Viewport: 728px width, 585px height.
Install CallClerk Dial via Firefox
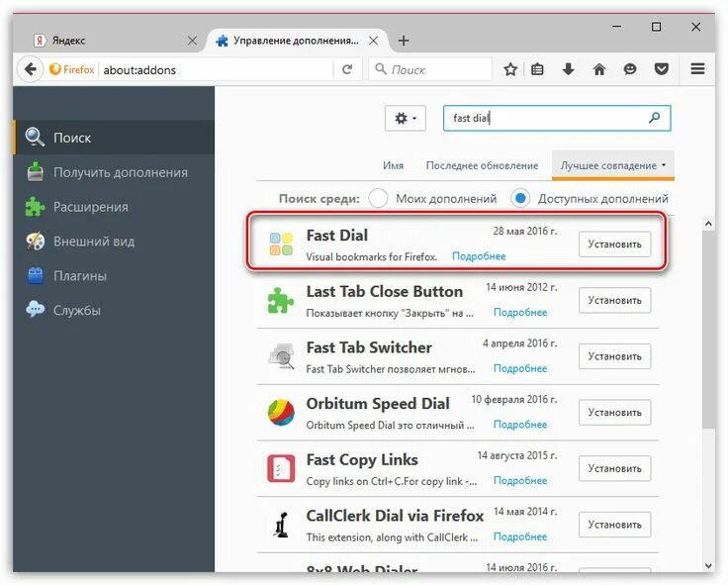click(x=614, y=525)
